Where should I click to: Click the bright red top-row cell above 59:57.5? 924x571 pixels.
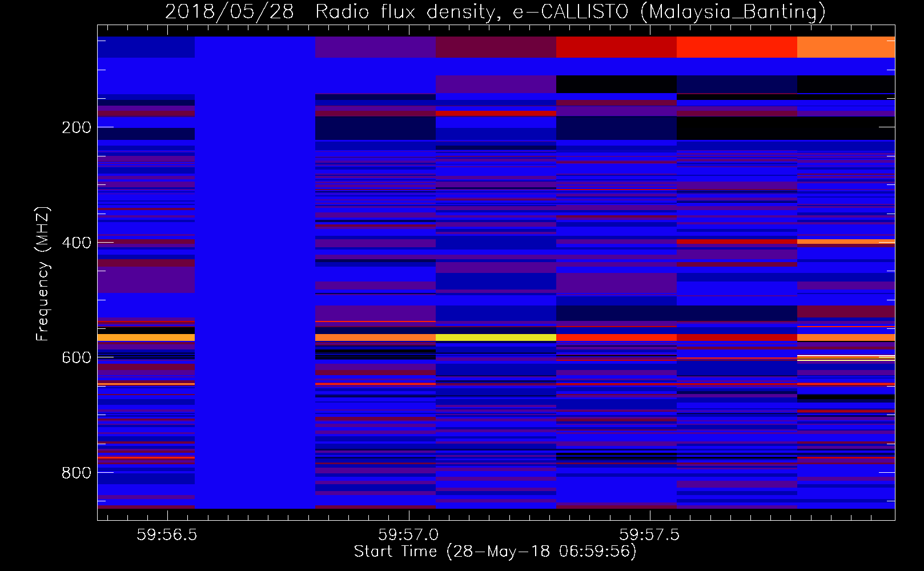click(616, 47)
